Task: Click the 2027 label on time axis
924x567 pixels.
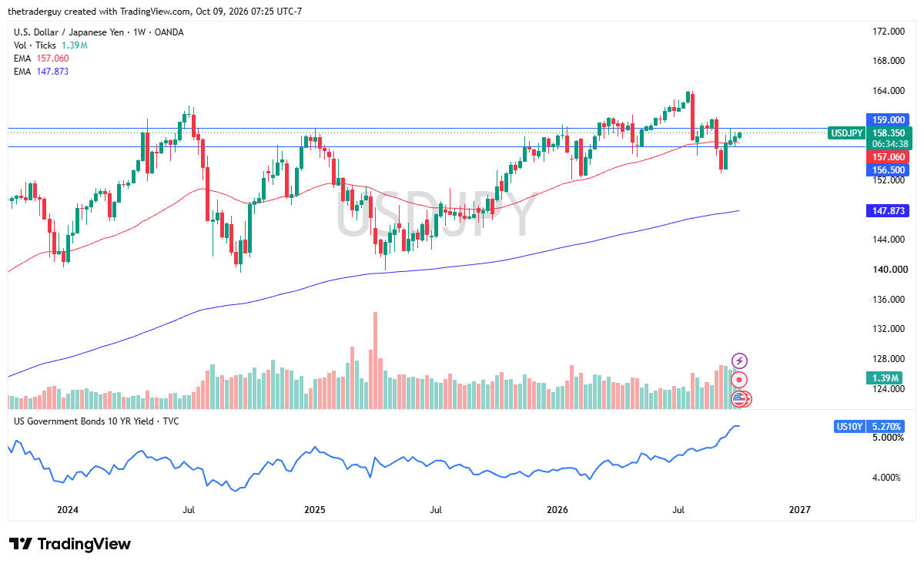Action: coord(800,510)
